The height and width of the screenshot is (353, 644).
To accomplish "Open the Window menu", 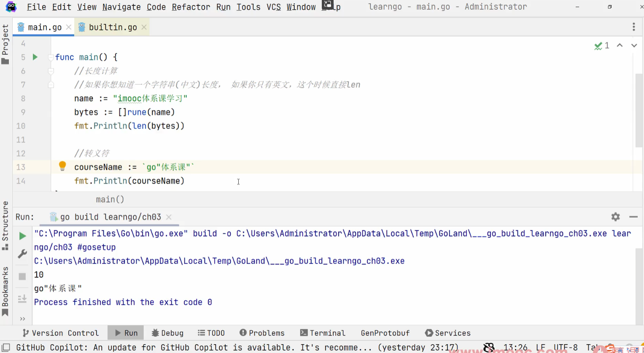I will [x=301, y=7].
